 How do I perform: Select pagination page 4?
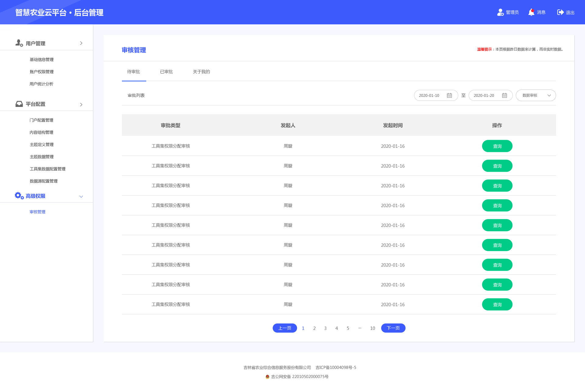click(337, 328)
